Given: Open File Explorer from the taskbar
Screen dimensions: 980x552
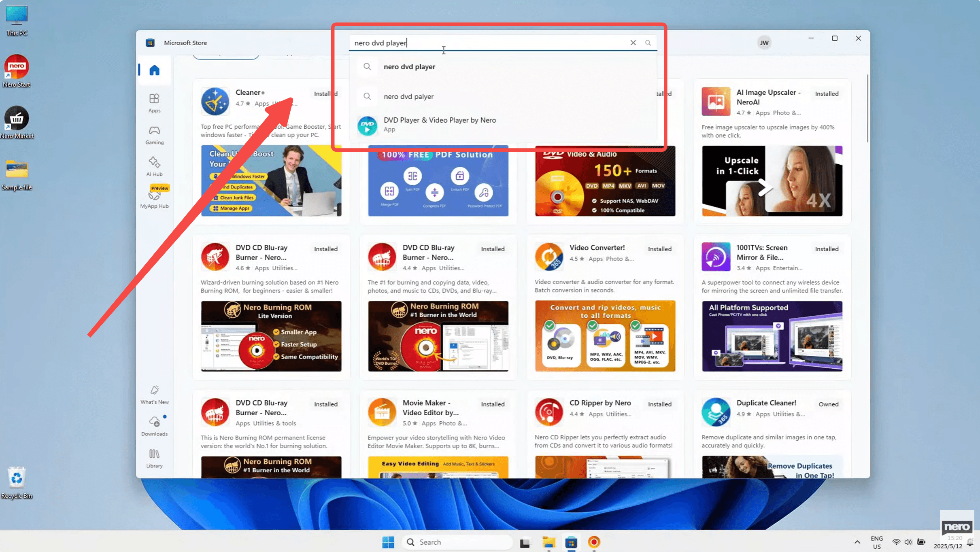Looking at the screenshot, I should [548, 542].
